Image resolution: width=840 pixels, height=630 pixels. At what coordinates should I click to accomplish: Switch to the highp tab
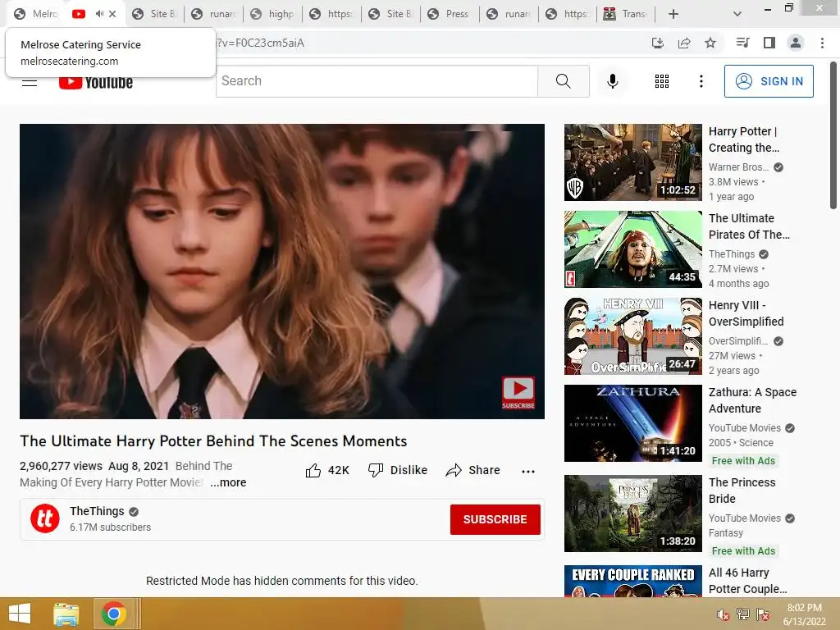tap(273, 14)
